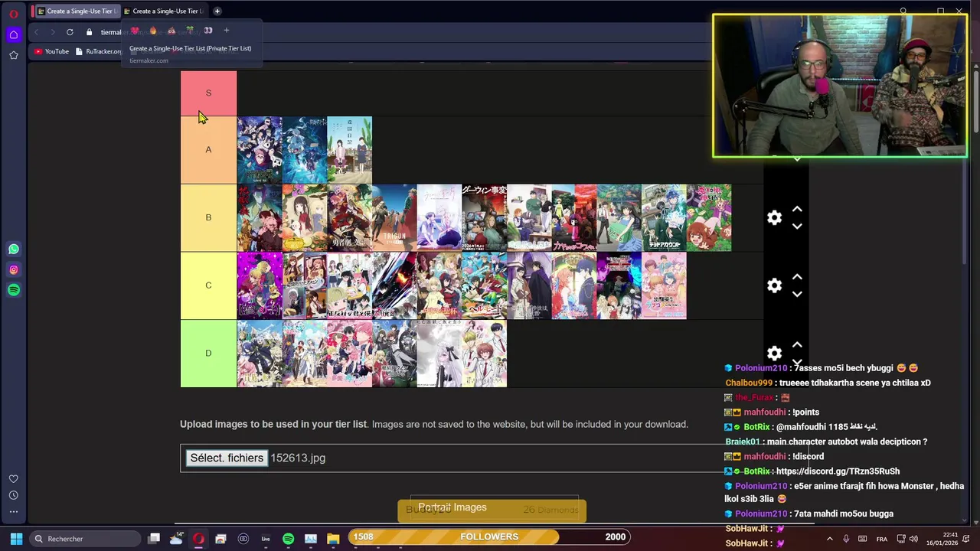Select the first anime poster in tier C
The width and height of the screenshot is (980, 551).
(x=260, y=285)
